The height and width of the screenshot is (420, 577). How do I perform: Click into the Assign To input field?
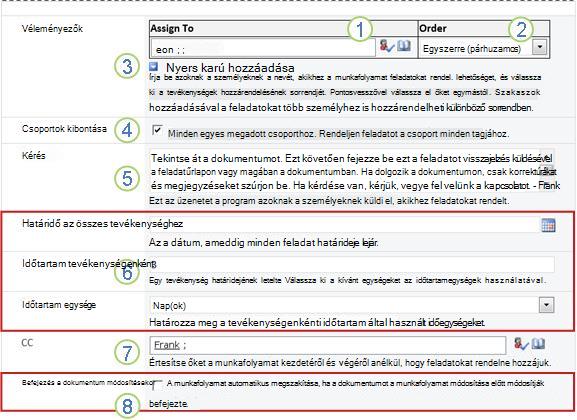[x=263, y=48]
